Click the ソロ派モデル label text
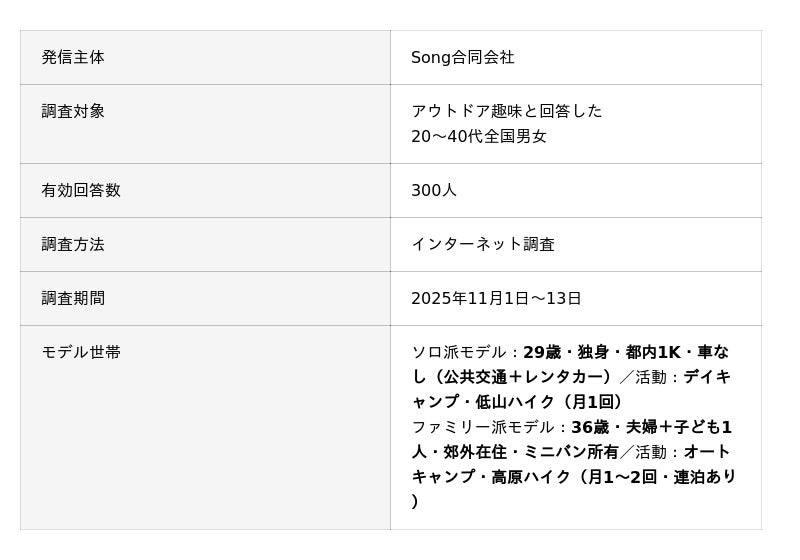 (460, 352)
